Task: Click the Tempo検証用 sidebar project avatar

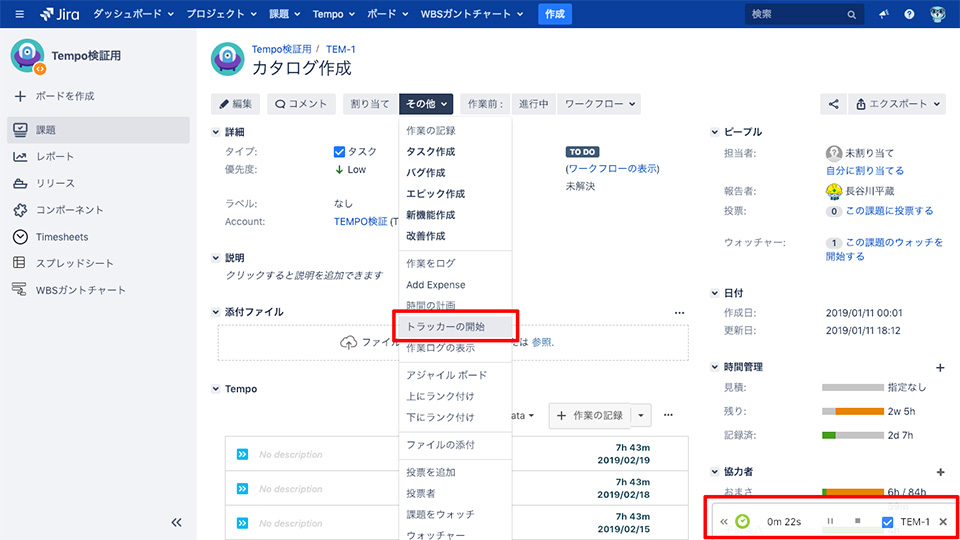Action: (28, 56)
